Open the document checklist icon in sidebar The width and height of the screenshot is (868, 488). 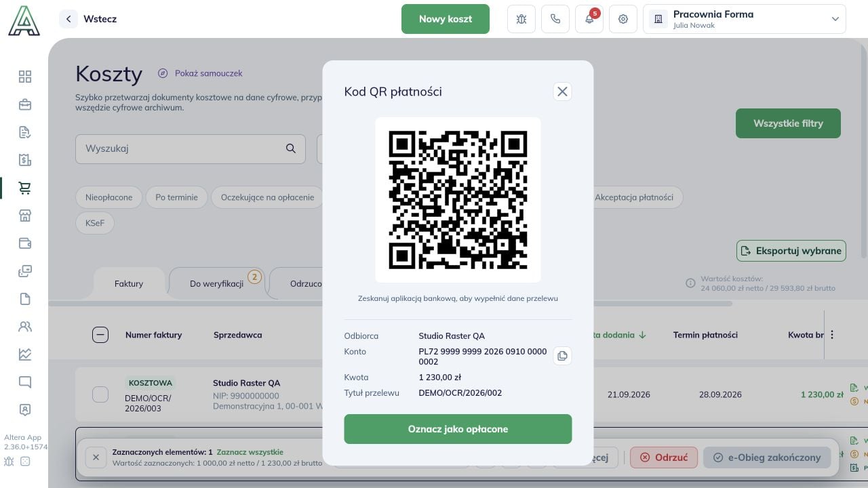[x=25, y=132]
